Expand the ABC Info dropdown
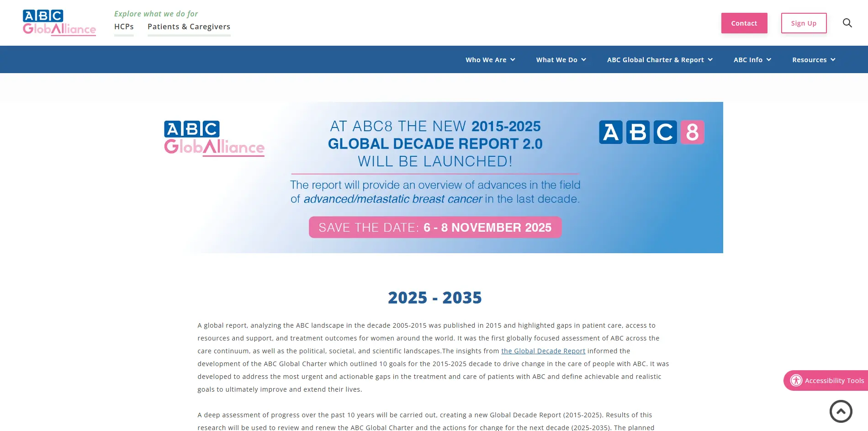This screenshot has width=868, height=431. pyautogui.click(x=752, y=59)
